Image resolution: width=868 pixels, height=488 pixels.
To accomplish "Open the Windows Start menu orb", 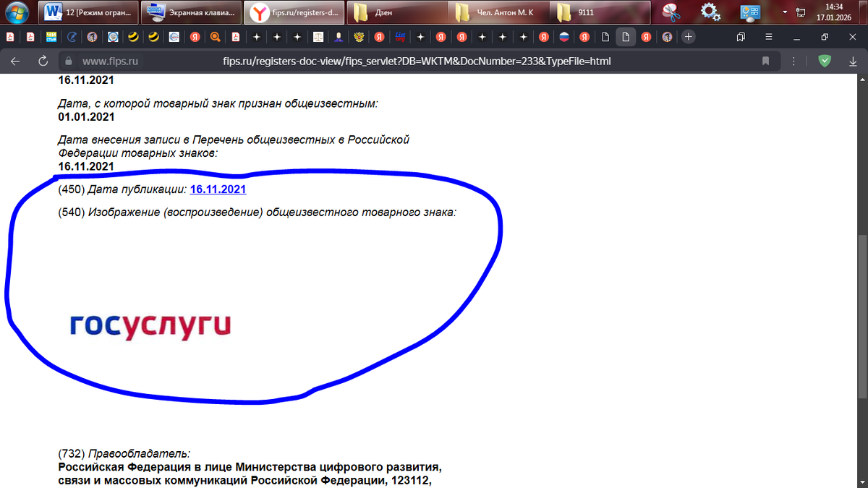I will [17, 12].
